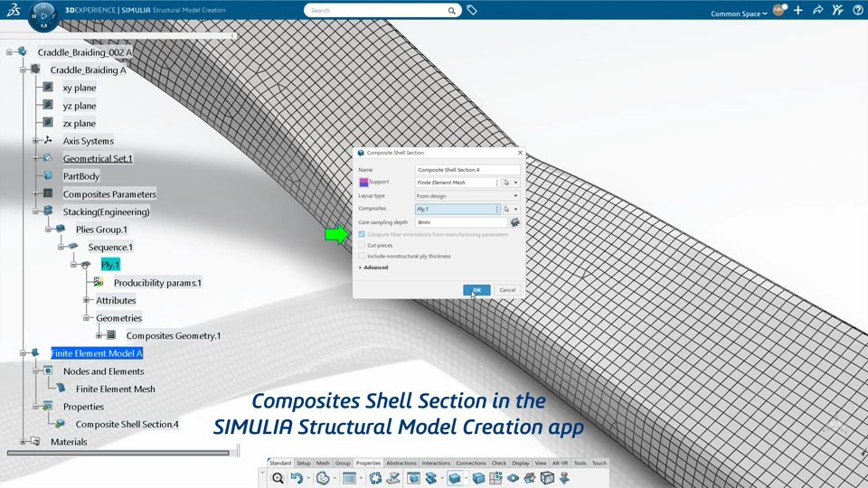Image resolution: width=868 pixels, height=488 pixels.
Task: Click the zoom/search icon in bottom toolbar
Action: [278, 478]
